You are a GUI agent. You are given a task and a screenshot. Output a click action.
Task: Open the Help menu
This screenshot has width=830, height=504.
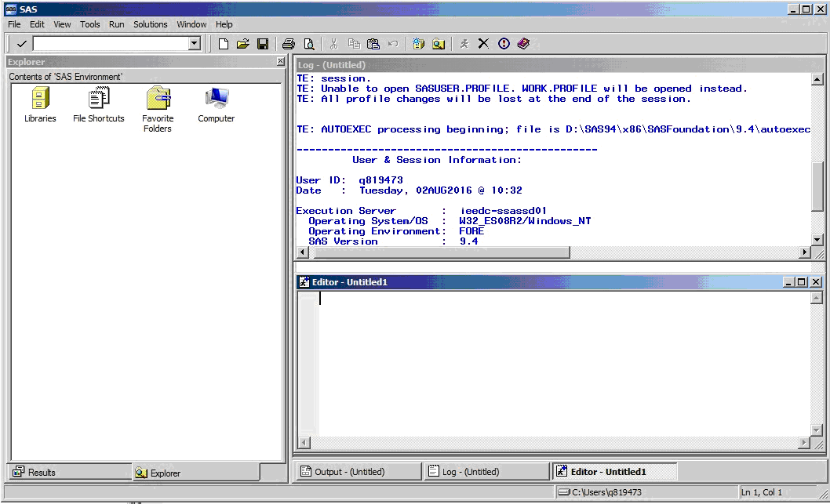click(x=224, y=24)
